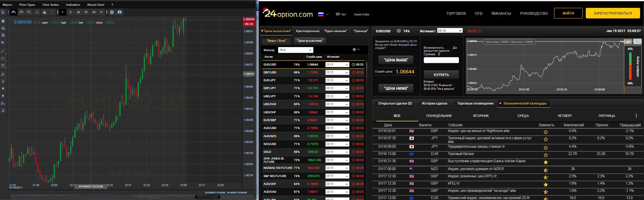Expand the language selector next to flag
Viewport: 644px width, 200px height.
tap(327, 14)
